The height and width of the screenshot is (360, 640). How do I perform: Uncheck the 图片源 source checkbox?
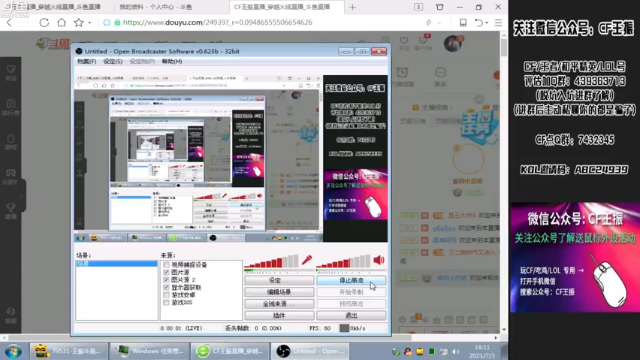(x=166, y=272)
